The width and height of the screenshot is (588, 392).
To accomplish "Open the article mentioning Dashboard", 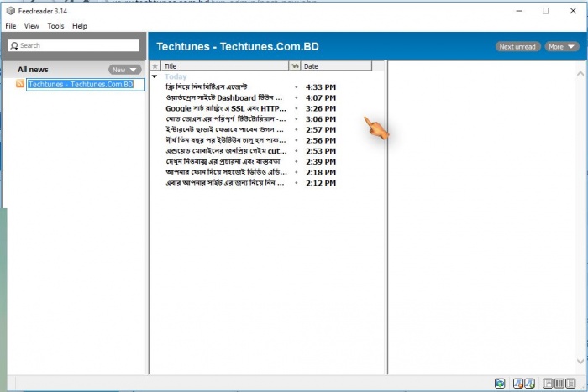I will tap(224, 98).
